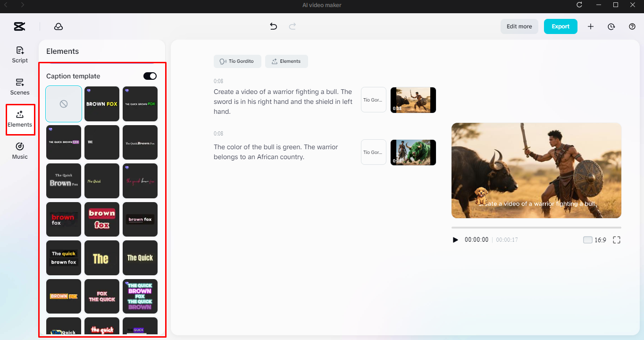Open the Script panel

tap(19, 55)
